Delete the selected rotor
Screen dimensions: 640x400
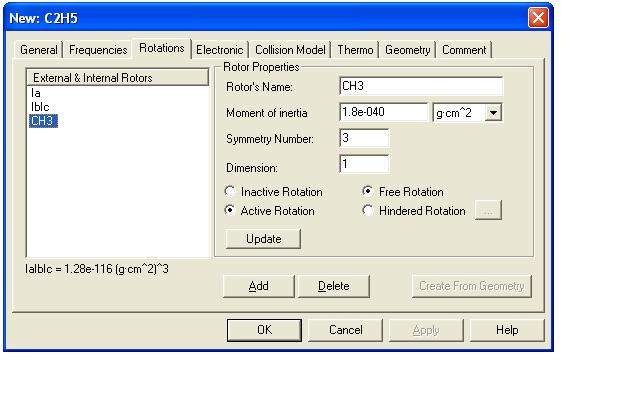pyautogui.click(x=333, y=286)
